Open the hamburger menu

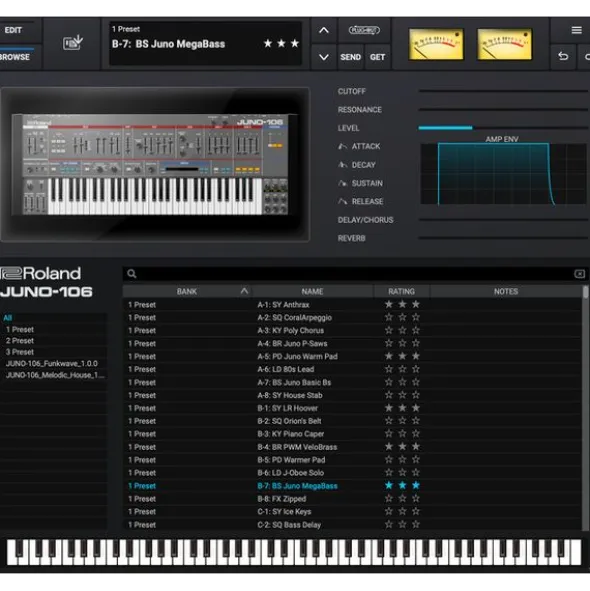(x=576, y=30)
